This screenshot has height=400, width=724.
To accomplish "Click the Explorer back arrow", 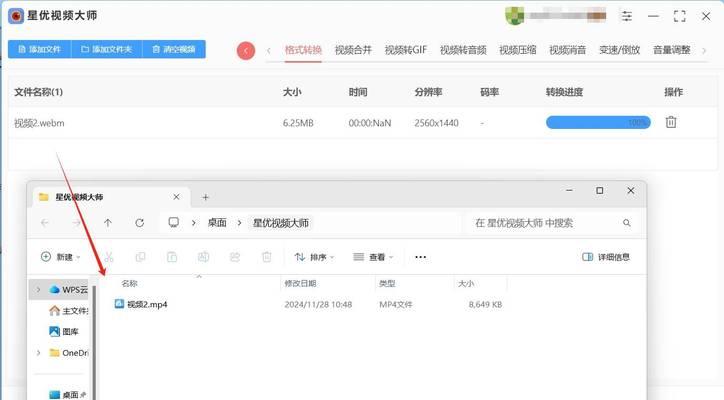I will point(45,223).
